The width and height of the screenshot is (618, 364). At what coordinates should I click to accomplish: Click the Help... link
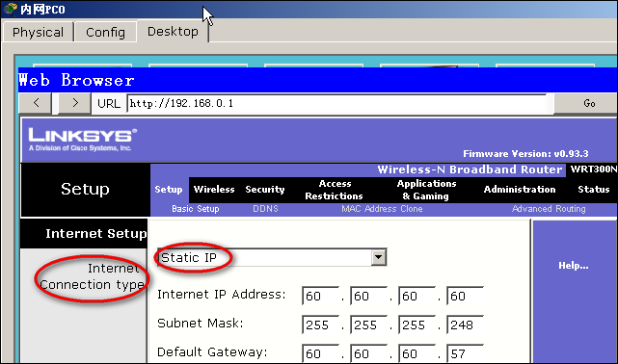574,266
